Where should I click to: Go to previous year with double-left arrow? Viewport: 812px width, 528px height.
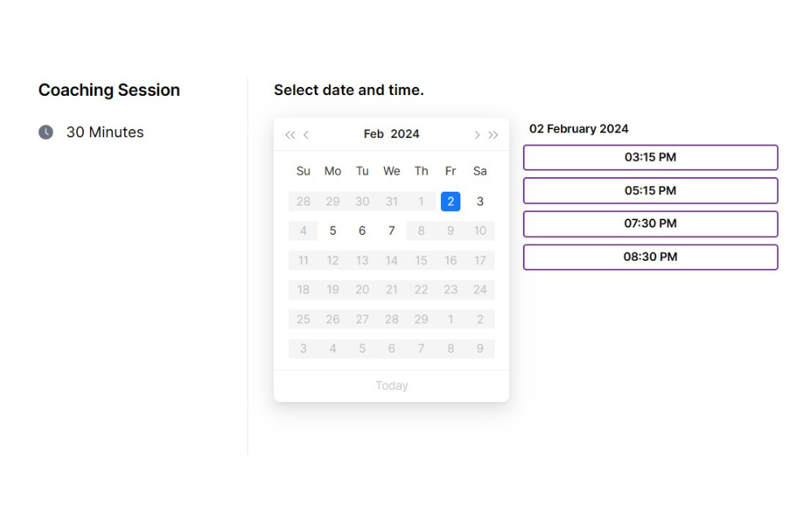tap(290, 135)
